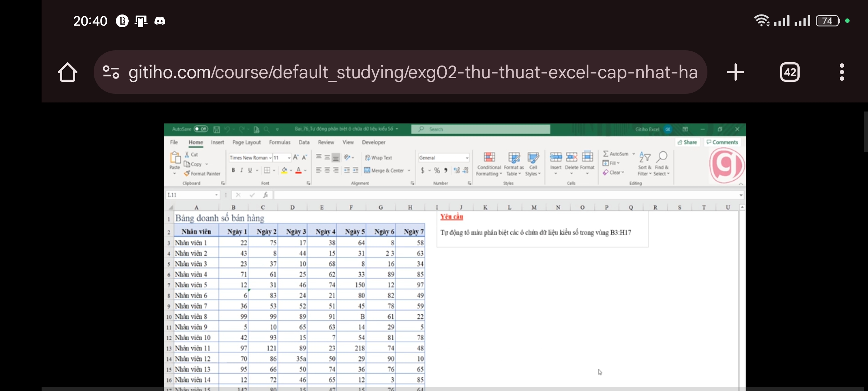Viewport: 868px width, 391px height.
Task: Open new browser tab with plus icon
Action: click(735, 72)
